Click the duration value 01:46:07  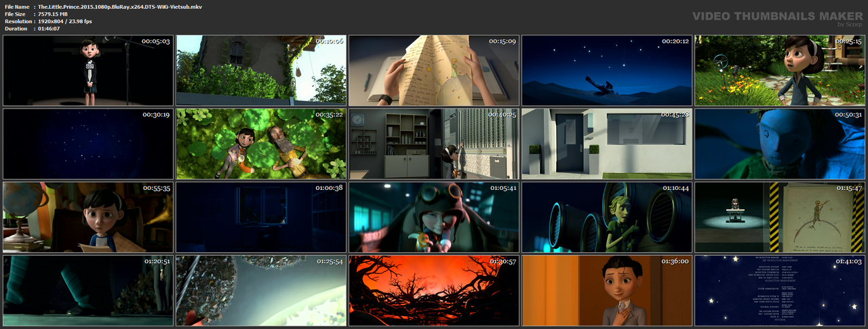coord(49,28)
